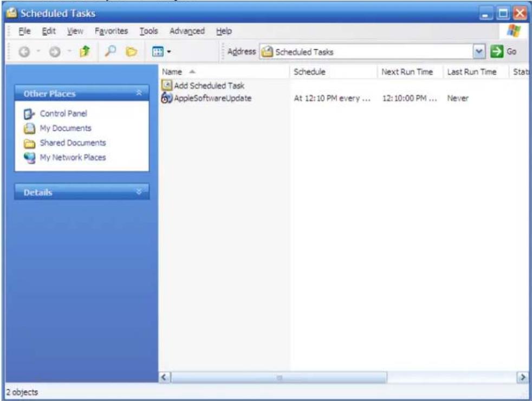Sort by the Schedule column header
This screenshot has height=401, width=532.
[x=333, y=72]
